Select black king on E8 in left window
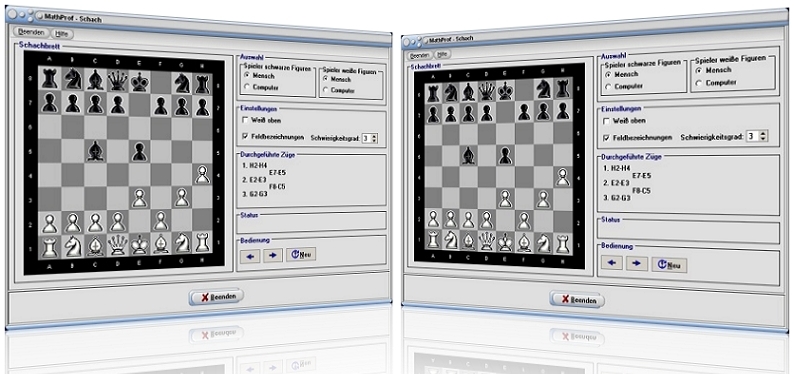This screenshot has width=794, height=374. (x=140, y=82)
